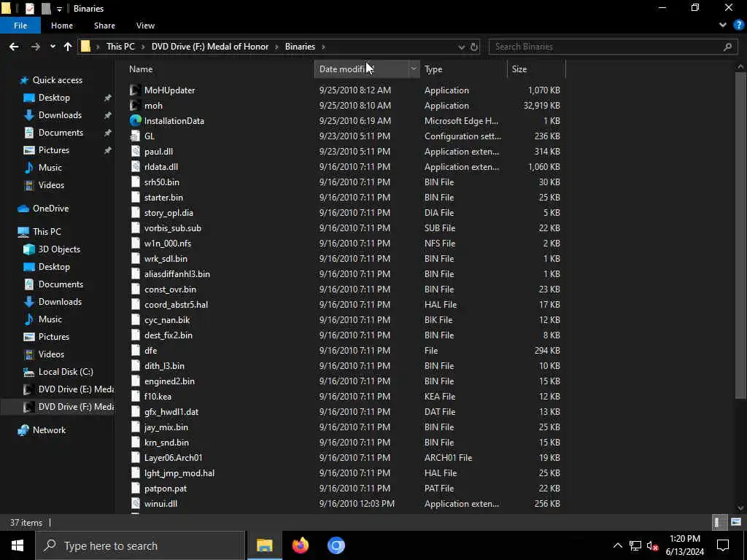Expand chevron after This PC in breadcrumb
Screen dimensions: 747x560
tap(144, 47)
